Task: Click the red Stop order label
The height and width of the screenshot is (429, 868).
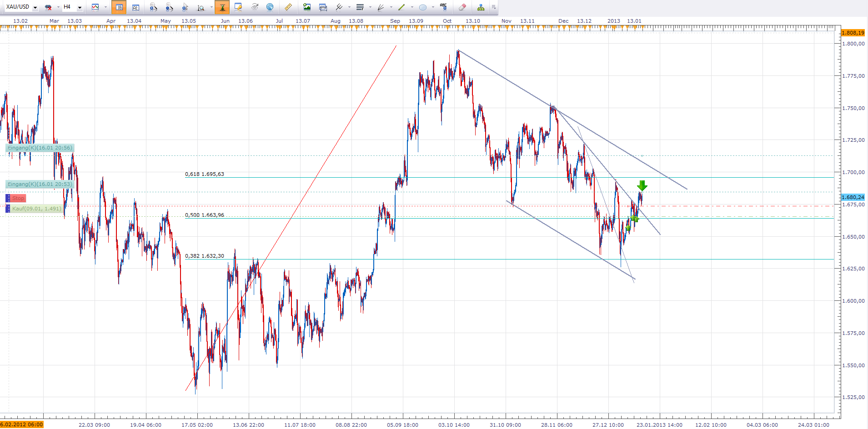Action: [x=18, y=198]
